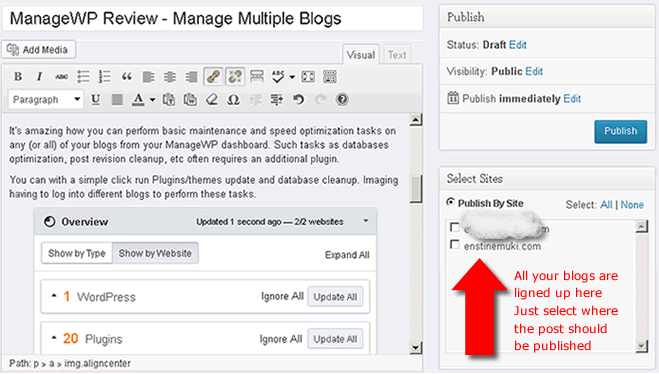Click Paste from Word icon

[190, 100]
